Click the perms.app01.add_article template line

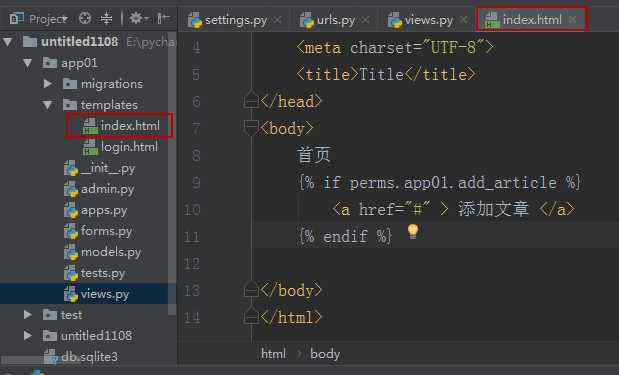click(x=439, y=183)
